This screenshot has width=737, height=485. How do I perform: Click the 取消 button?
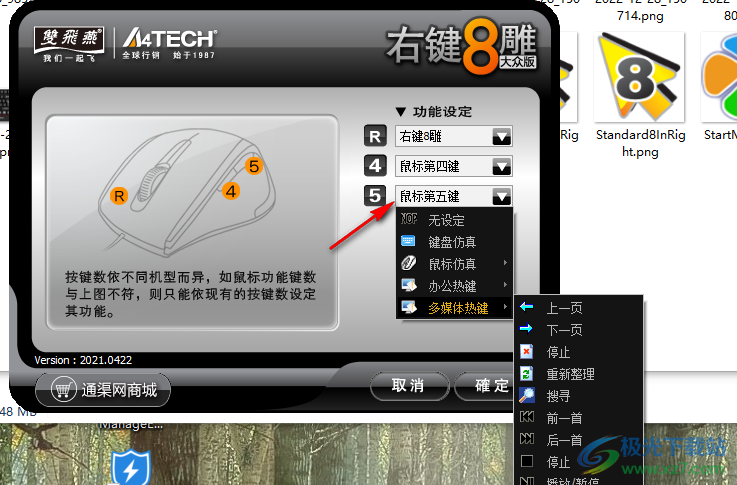coord(409,386)
